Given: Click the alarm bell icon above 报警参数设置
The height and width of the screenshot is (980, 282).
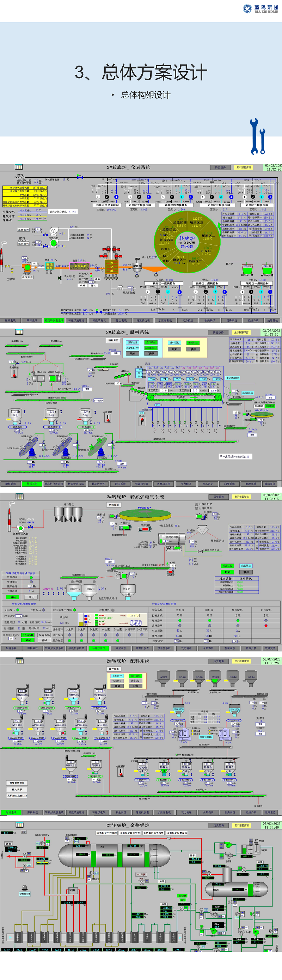Looking at the screenshot, I should 25,888.
